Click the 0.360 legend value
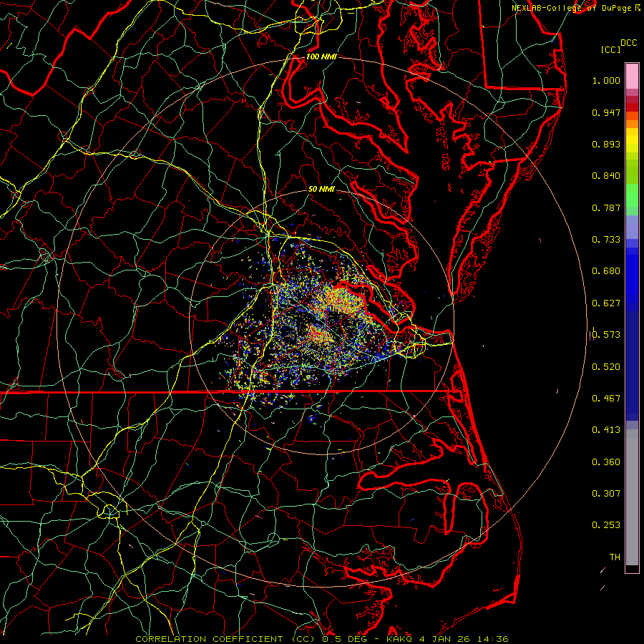 click(606, 462)
